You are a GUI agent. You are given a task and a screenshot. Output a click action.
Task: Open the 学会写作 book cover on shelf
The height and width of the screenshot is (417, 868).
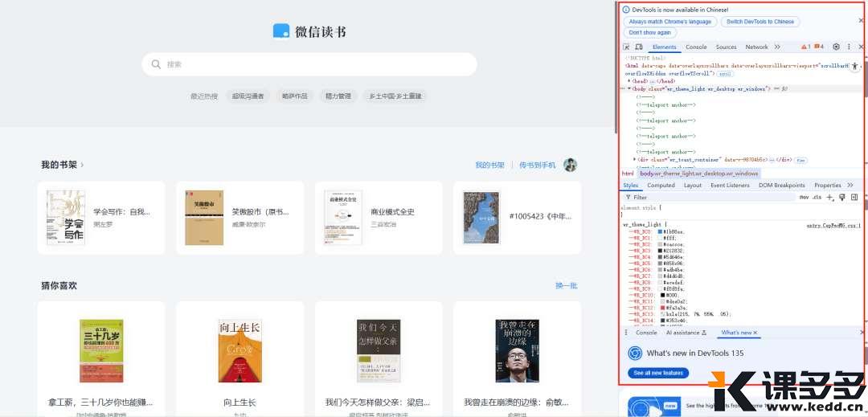(x=66, y=218)
